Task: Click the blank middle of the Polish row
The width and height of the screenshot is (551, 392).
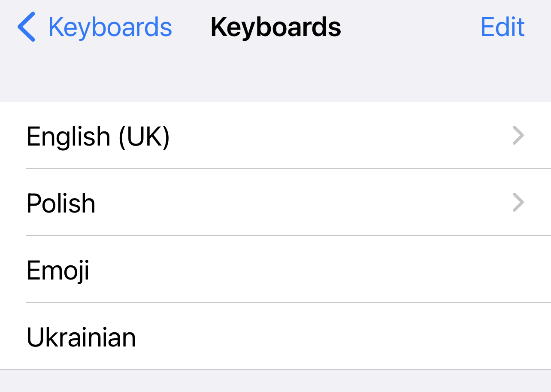Action: coord(300,203)
